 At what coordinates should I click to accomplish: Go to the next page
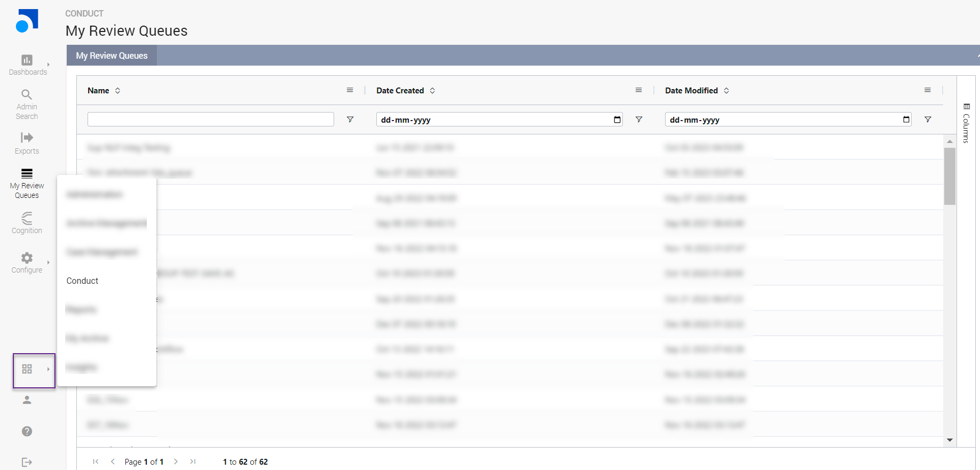176,461
